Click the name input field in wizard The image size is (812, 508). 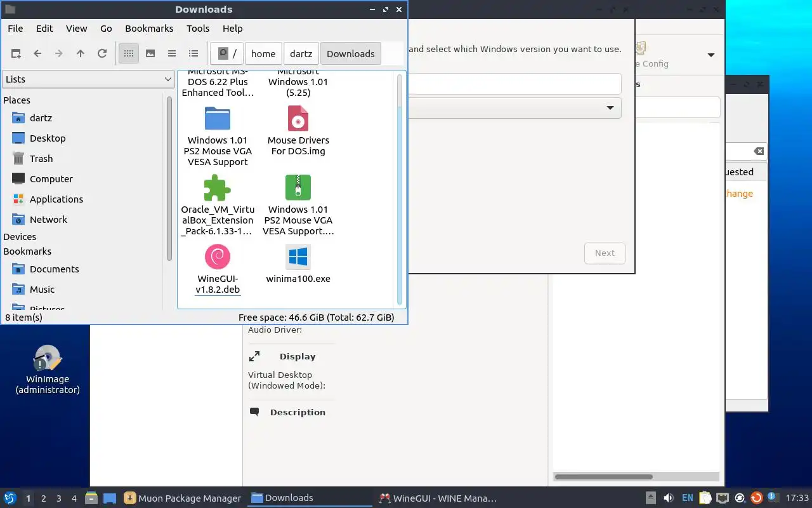515,84
